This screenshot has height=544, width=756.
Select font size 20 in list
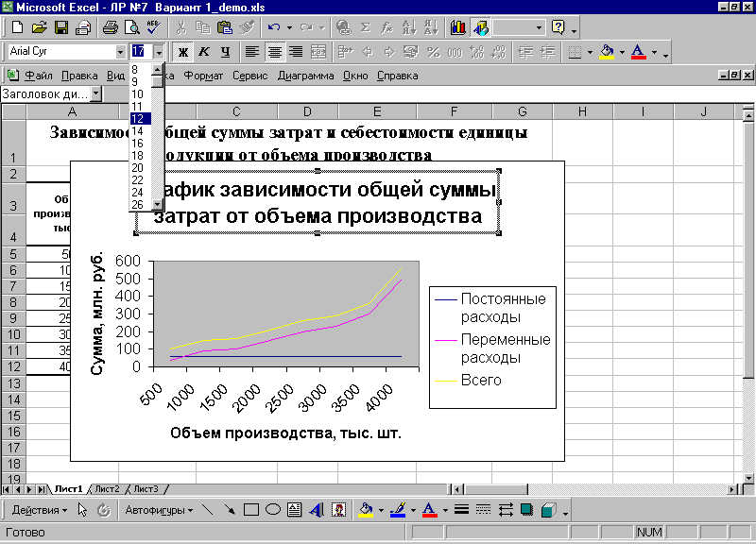click(140, 168)
